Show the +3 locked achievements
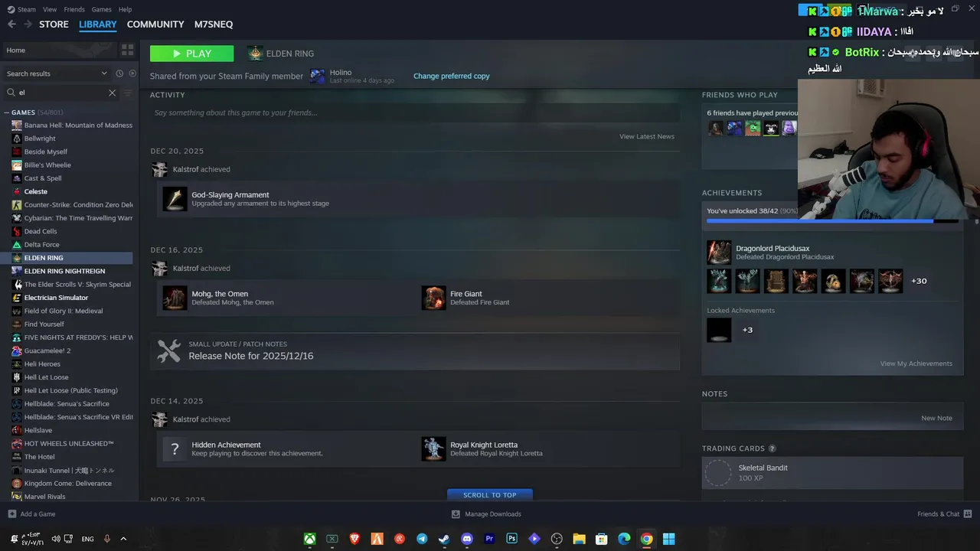 click(x=747, y=330)
